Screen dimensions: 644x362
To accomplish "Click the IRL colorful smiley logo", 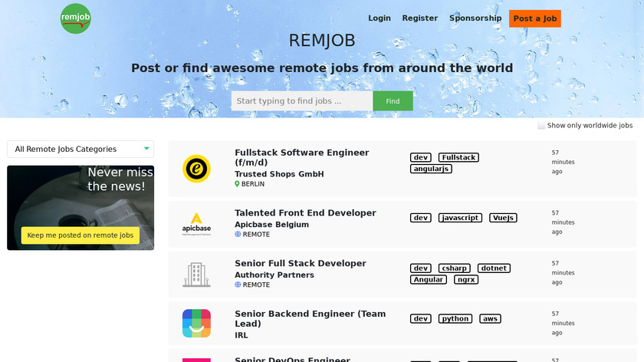I will click(196, 324).
